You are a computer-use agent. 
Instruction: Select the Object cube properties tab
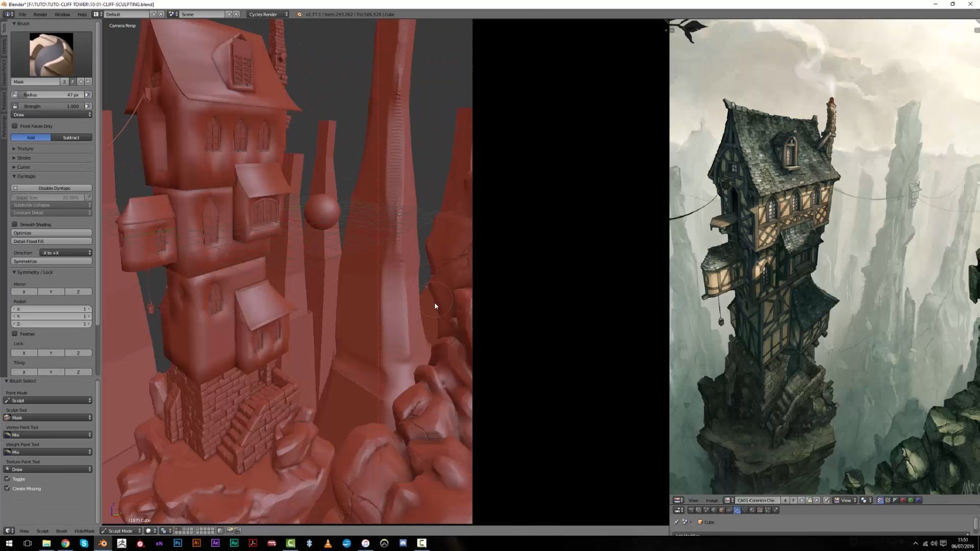pos(721,510)
